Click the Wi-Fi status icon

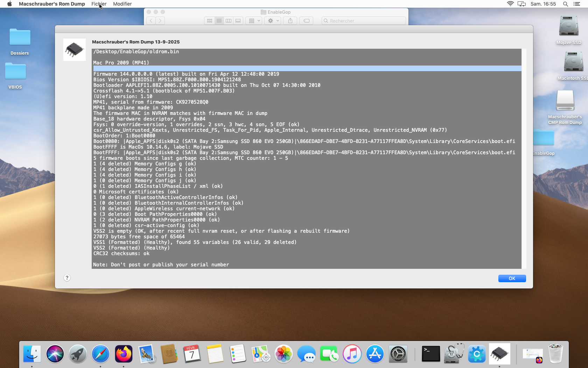510,4
